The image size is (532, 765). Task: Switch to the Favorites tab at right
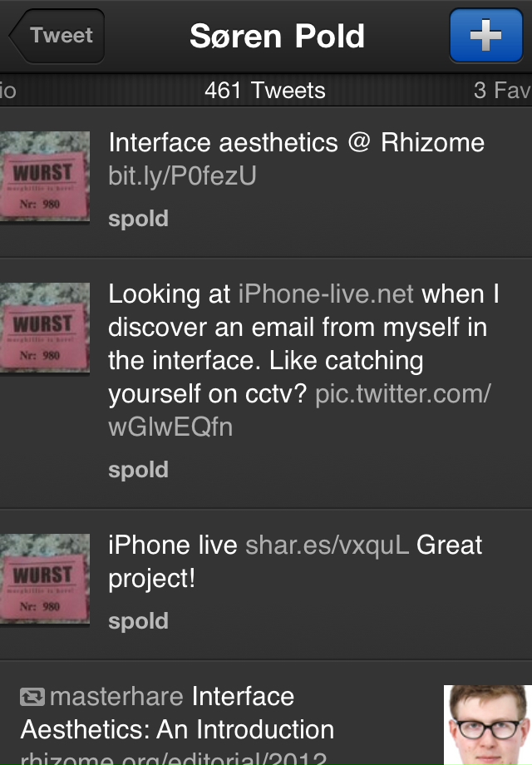(x=501, y=90)
